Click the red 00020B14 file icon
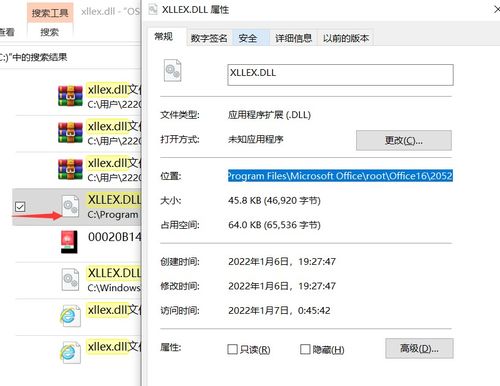Viewport: 500px width, 386px height. pos(69,242)
